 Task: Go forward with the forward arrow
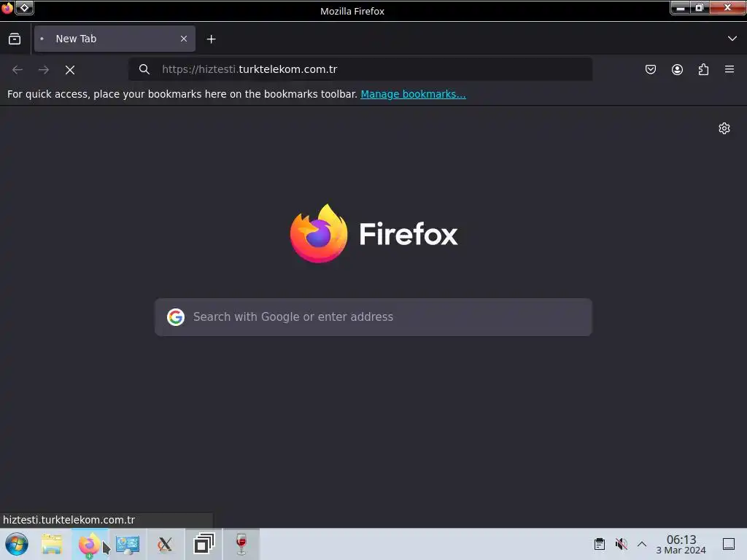[x=44, y=69]
